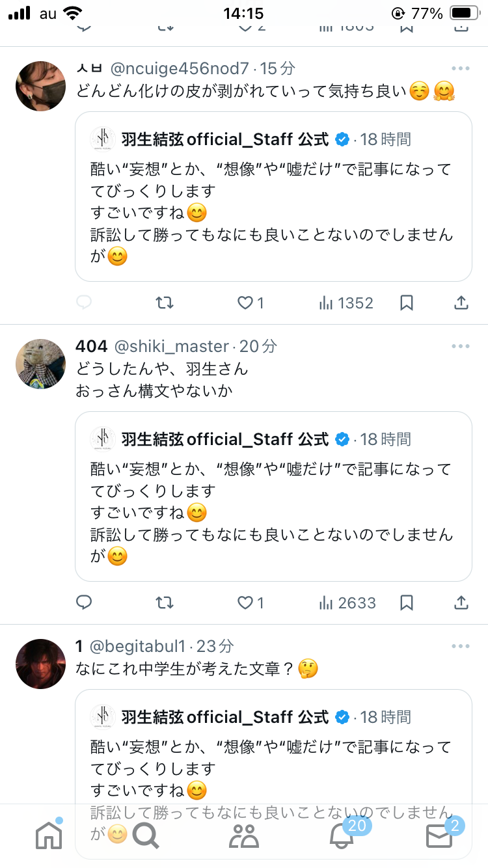Like the post by @ncuige456nod7
The width and height of the screenshot is (488, 868).
(251, 303)
